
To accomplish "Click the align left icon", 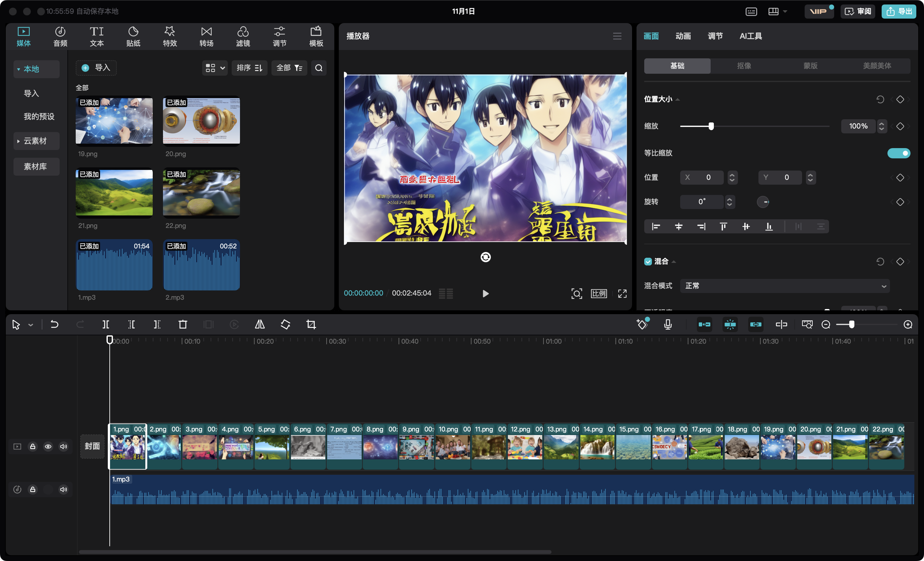I will 656,226.
